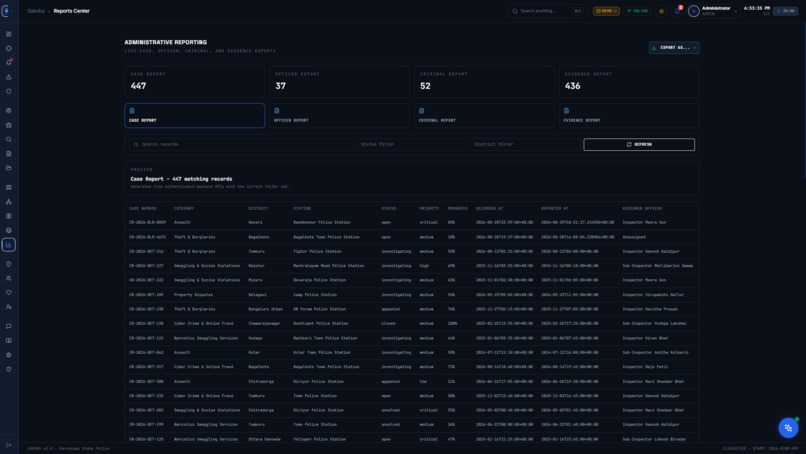The height and width of the screenshot is (454, 806).
Task: Open the Administrator account menu
Action: [x=713, y=11]
